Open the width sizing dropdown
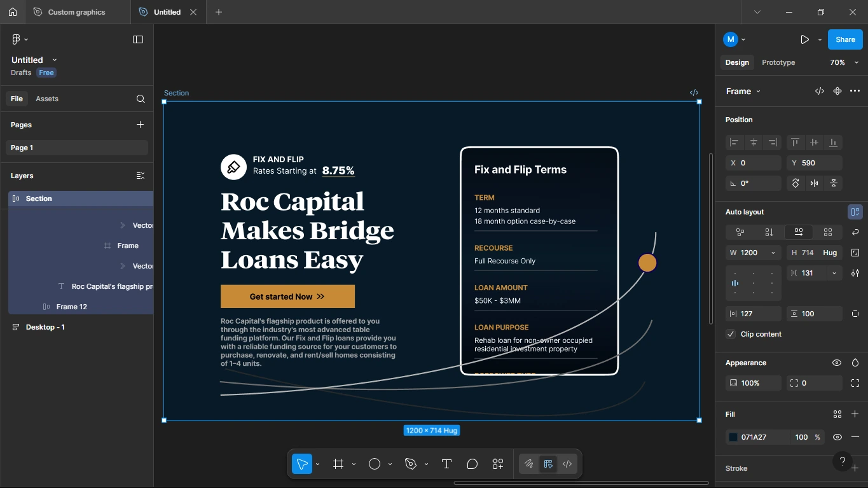The height and width of the screenshot is (488, 868). tap(773, 253)
